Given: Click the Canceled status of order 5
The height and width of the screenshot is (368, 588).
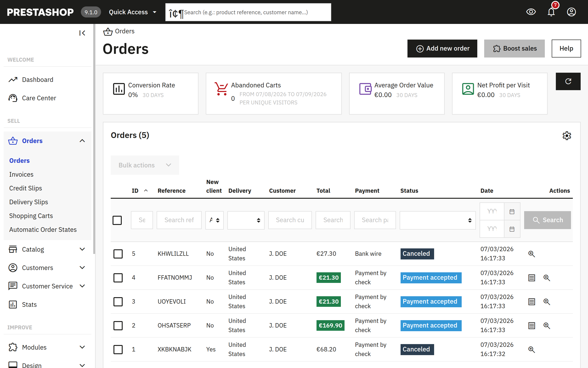Looking at the screenshot, I should click(x=417, y=254).
